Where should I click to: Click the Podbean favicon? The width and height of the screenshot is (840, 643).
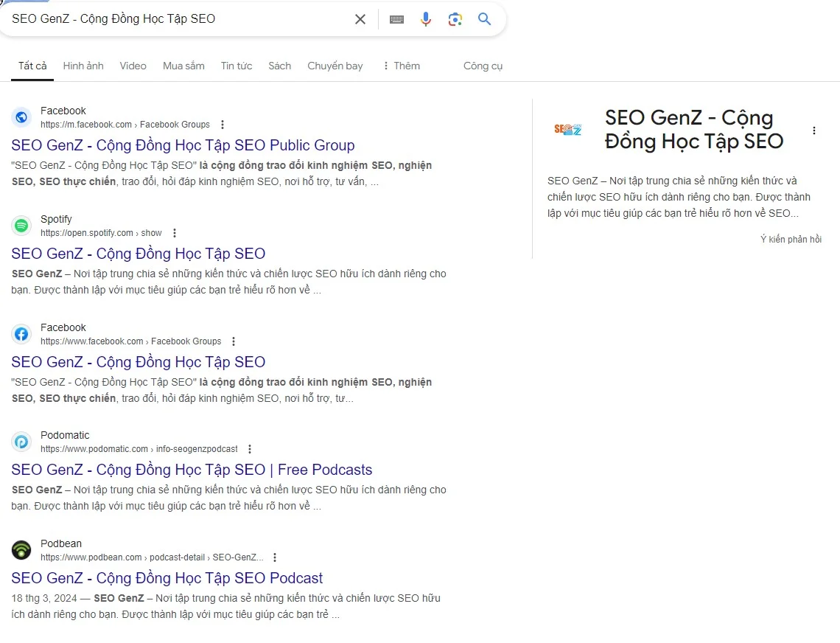click(x=21, y=550)
